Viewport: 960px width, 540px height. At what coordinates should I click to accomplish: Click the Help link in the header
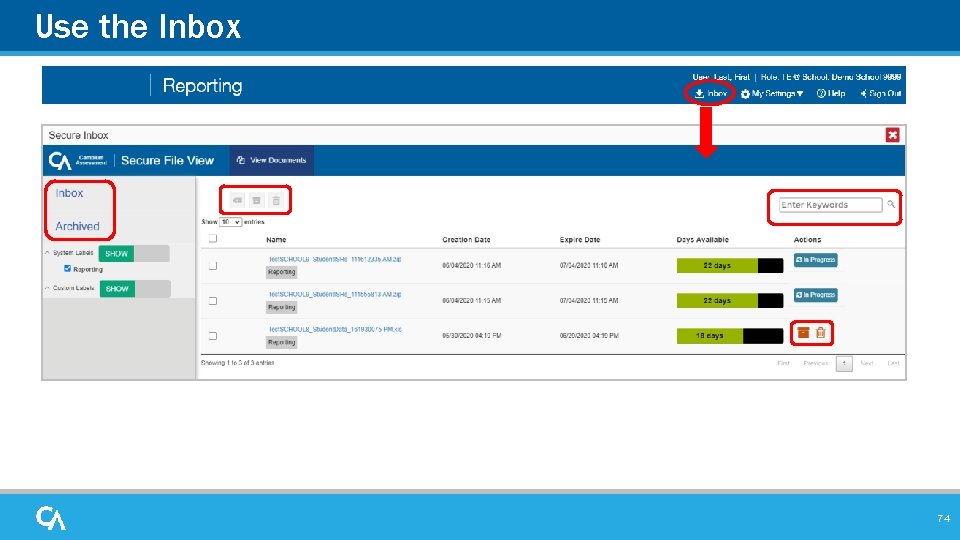(x=831, y=94)
